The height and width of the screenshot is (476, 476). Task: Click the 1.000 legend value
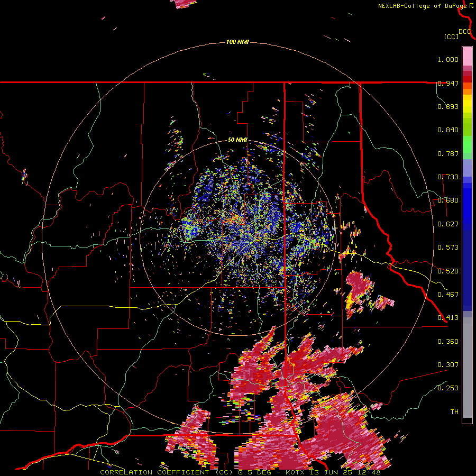(448, 59)
